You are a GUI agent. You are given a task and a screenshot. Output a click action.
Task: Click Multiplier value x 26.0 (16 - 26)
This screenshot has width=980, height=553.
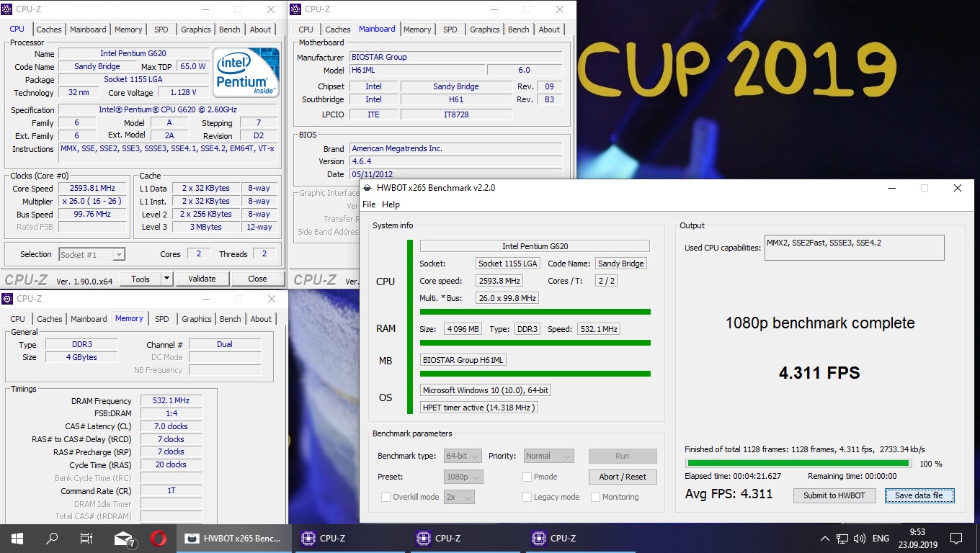94,202
